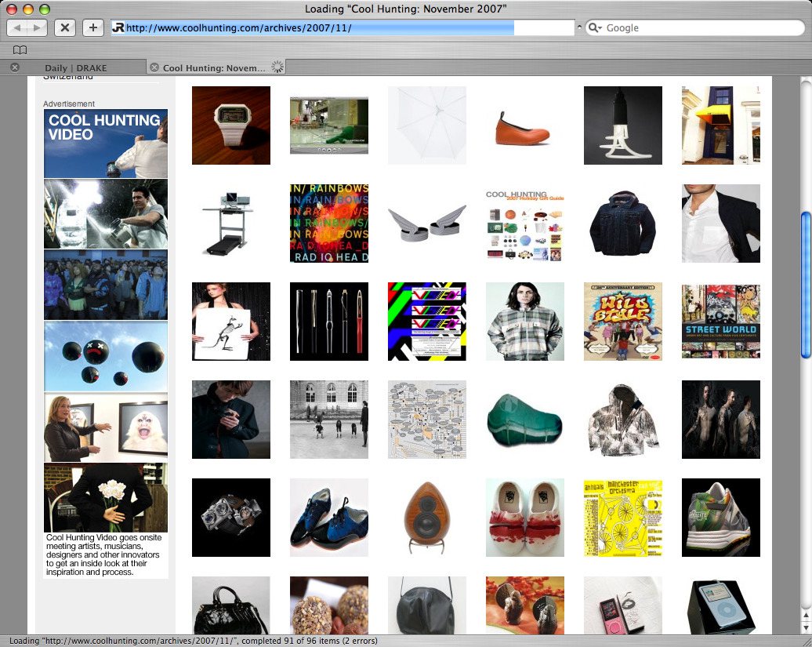The width and height of the screenshot is (812, 647).
Task: Open the Radiohead In Rainbows thumbnail
Action: tap(329, 224)
